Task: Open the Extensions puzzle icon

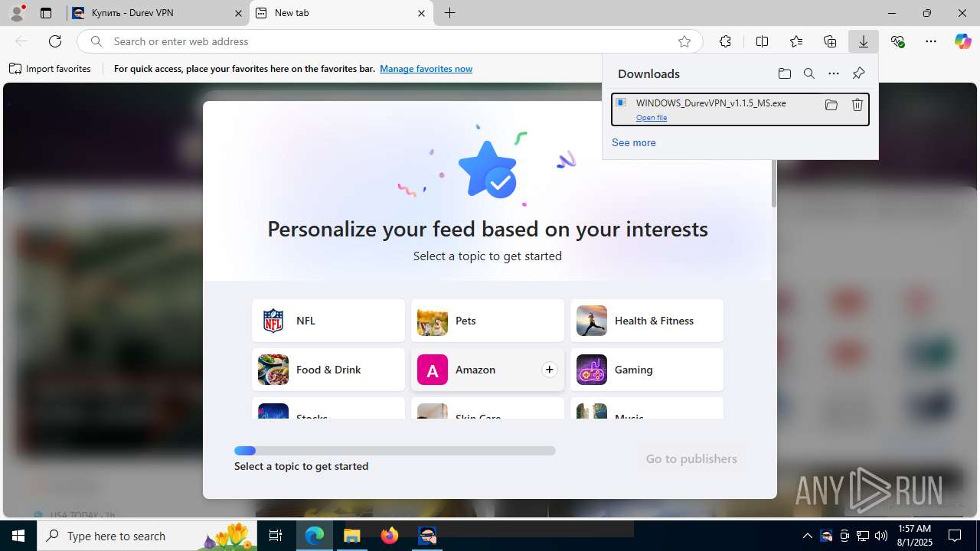Action: 725,41
